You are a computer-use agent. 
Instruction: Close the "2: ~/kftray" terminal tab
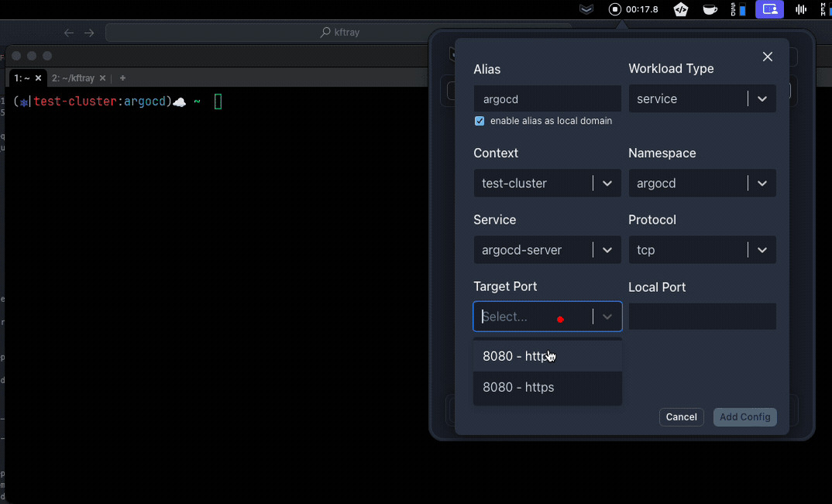pyautogui.click(x=102, y=78)
